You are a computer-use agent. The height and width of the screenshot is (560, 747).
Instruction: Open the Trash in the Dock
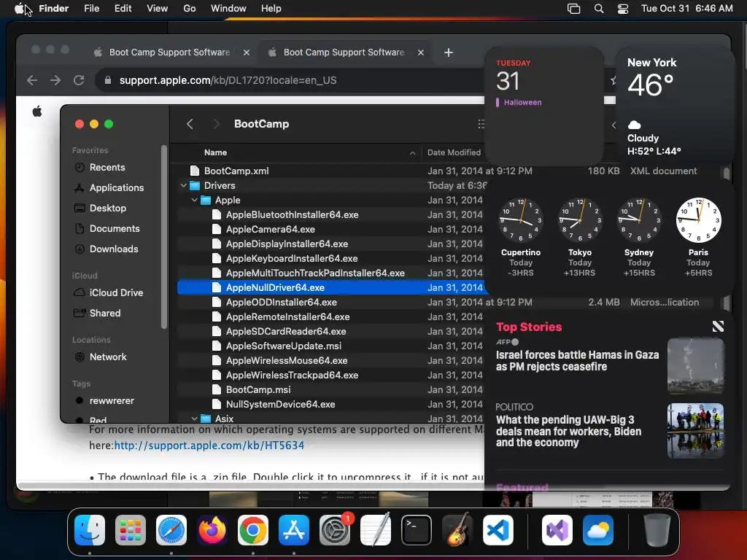pyautogui.click(x=657, y=530)
